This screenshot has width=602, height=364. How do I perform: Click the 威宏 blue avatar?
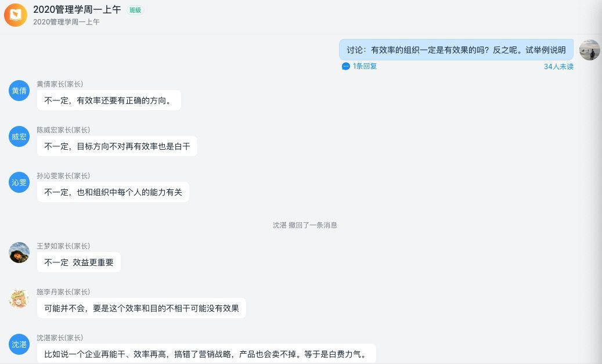tap(19, 136)
